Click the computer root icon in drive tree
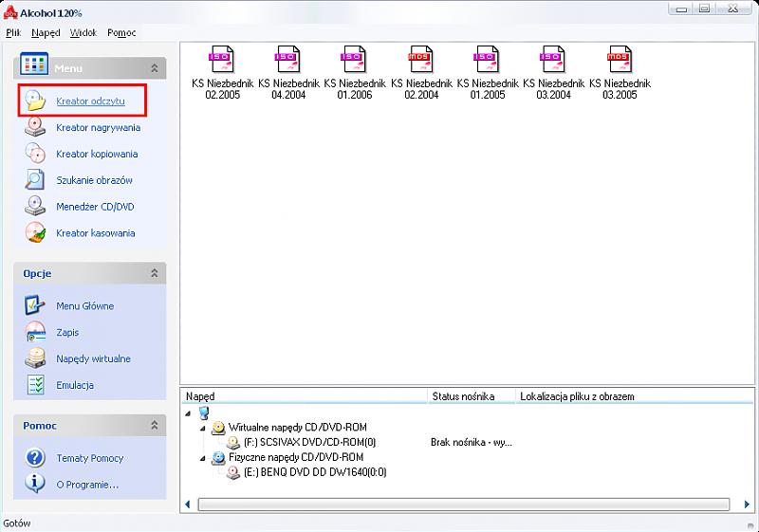This screenshot has height=532, width=759. pos(204,413)
